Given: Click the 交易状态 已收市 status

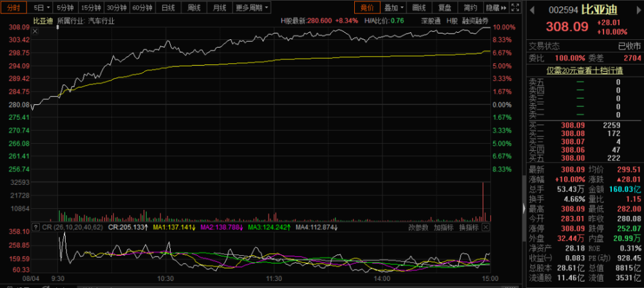Looking at the screenshot, I should coord(585,46).
